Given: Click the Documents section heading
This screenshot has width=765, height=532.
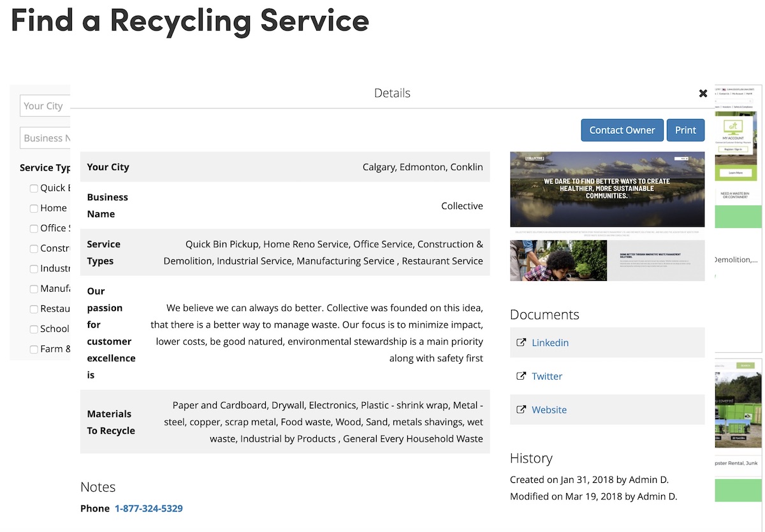Looking at the screenshot, I should [x=544, y=315].
